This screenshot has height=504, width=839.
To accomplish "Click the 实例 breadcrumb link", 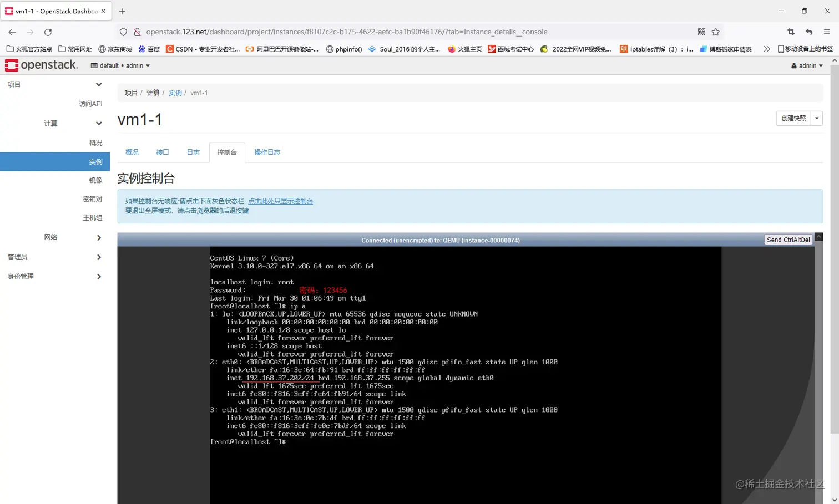I will (x=175, y=93).
